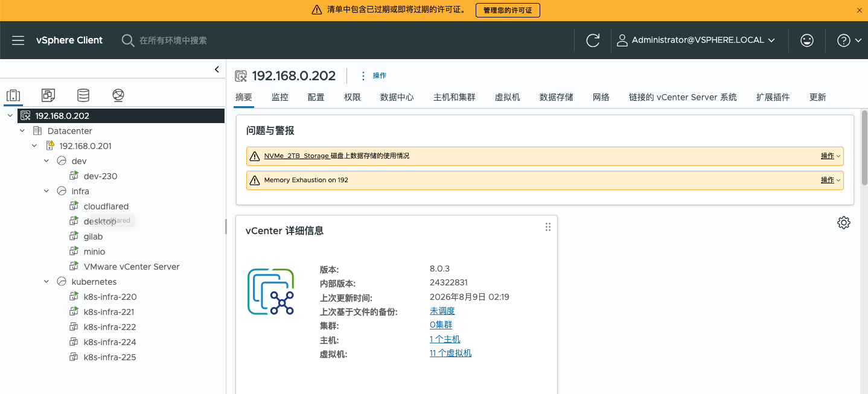Collapse the infra resource pool
868x394 pixels.
46,191
